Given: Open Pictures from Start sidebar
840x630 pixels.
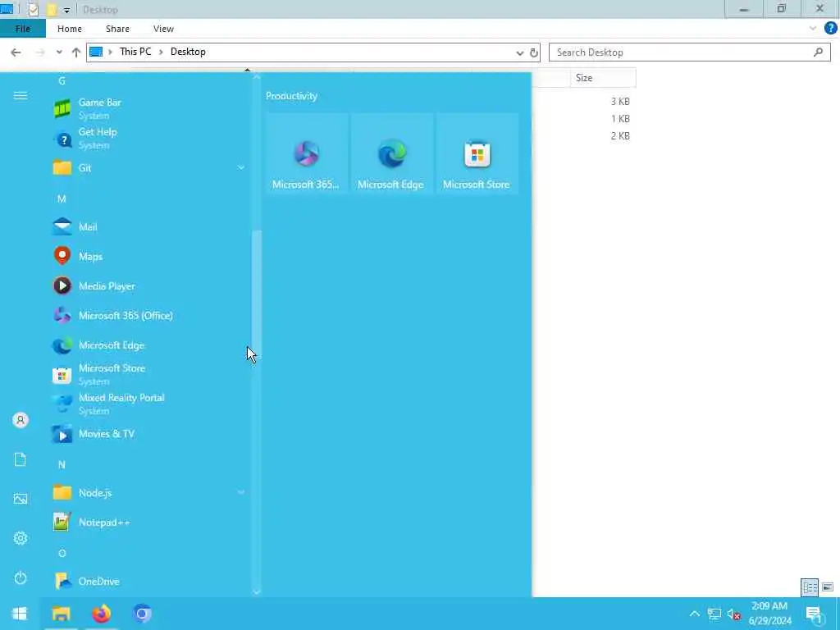Looking at the screenshot, I should click(21, 499).
